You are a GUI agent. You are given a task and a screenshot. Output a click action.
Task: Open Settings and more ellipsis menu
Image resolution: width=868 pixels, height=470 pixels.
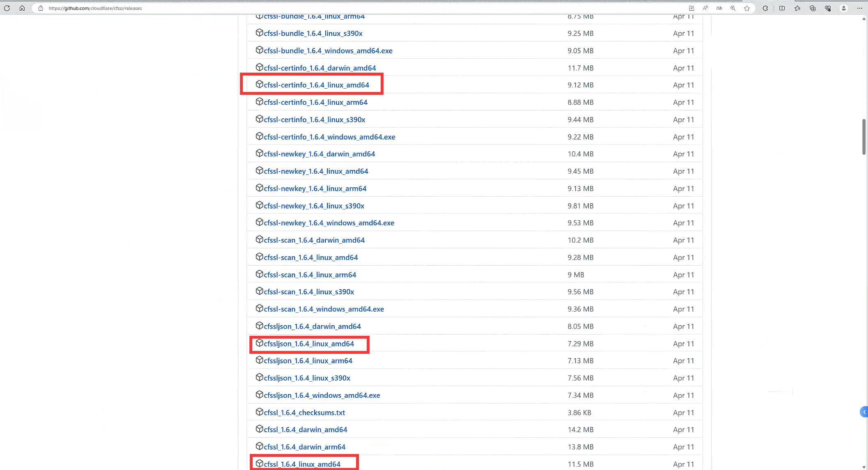[x=859, y=8]
